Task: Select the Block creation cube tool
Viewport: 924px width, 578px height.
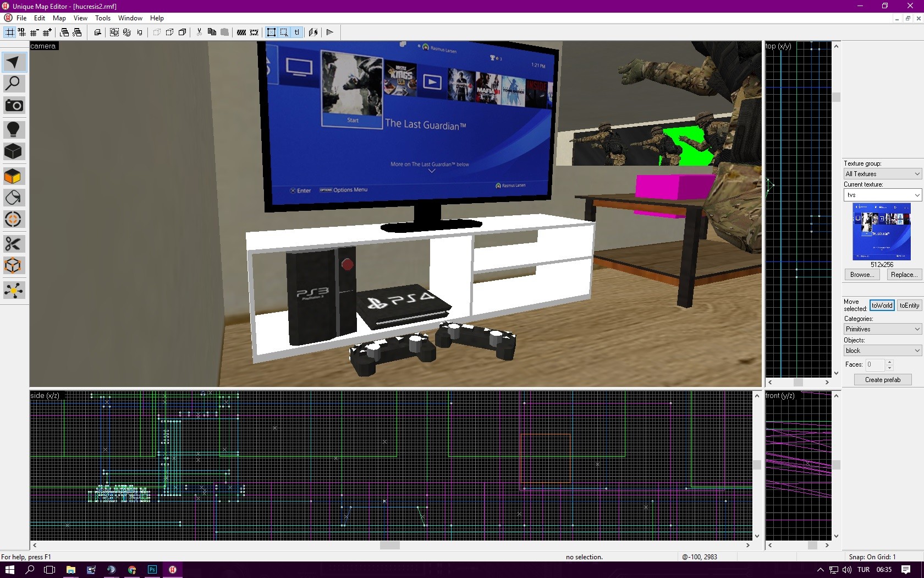Action: [13, 151]
